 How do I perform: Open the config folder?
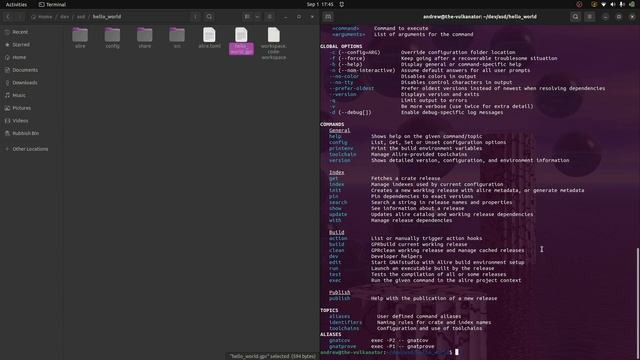pos(112,38)
